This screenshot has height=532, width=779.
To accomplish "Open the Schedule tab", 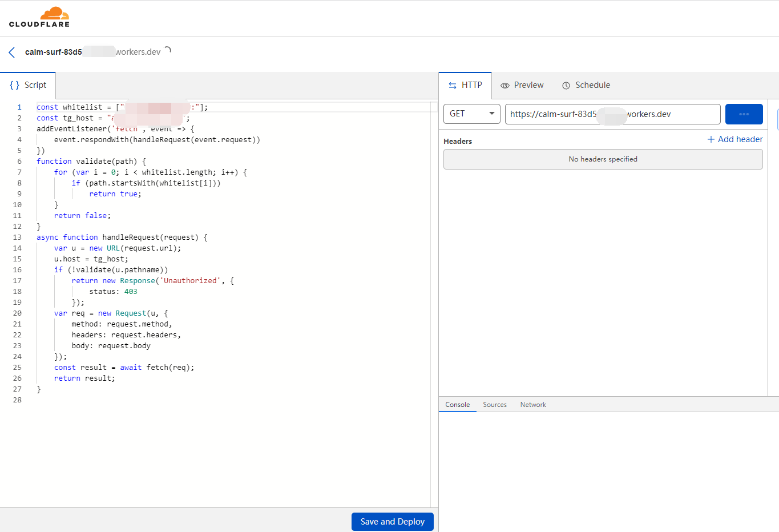I will coord(586,85).
